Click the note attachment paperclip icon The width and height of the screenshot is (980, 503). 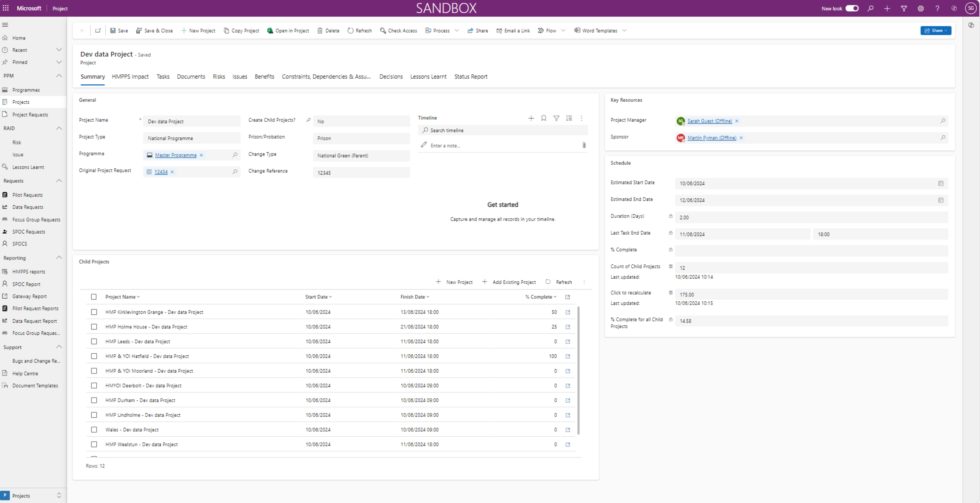pyautogui.click(x=584, y=145)
